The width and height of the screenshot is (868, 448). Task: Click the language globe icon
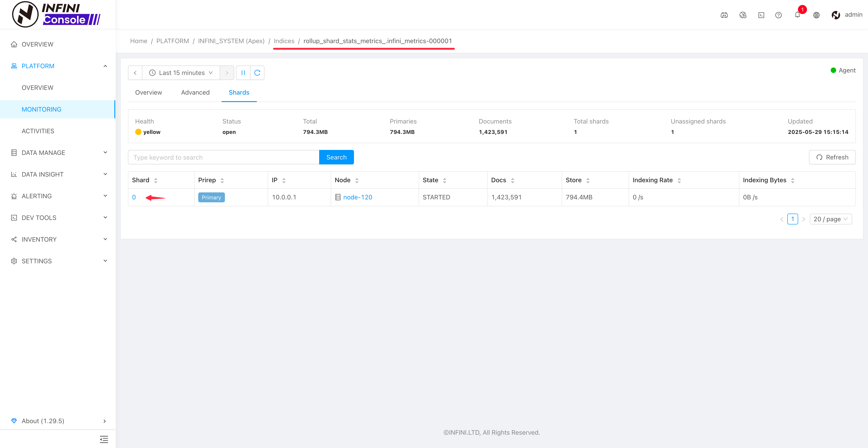pos(816,15)
